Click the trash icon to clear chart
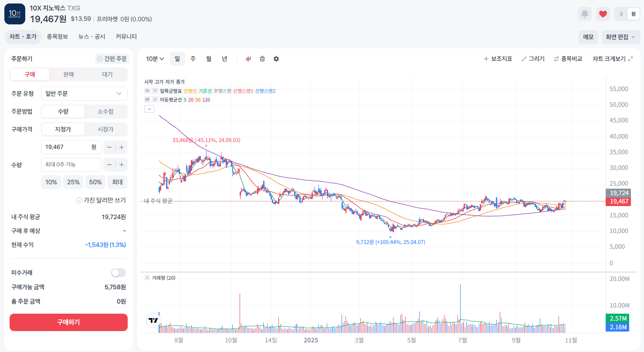The height and width of the screenshot is (352, 644). [262, 59]
